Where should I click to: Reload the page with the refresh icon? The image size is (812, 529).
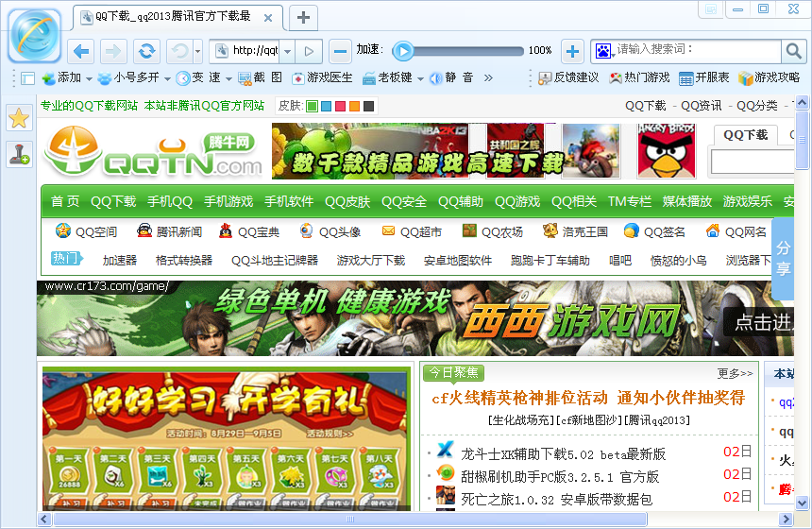coord(147,51)
